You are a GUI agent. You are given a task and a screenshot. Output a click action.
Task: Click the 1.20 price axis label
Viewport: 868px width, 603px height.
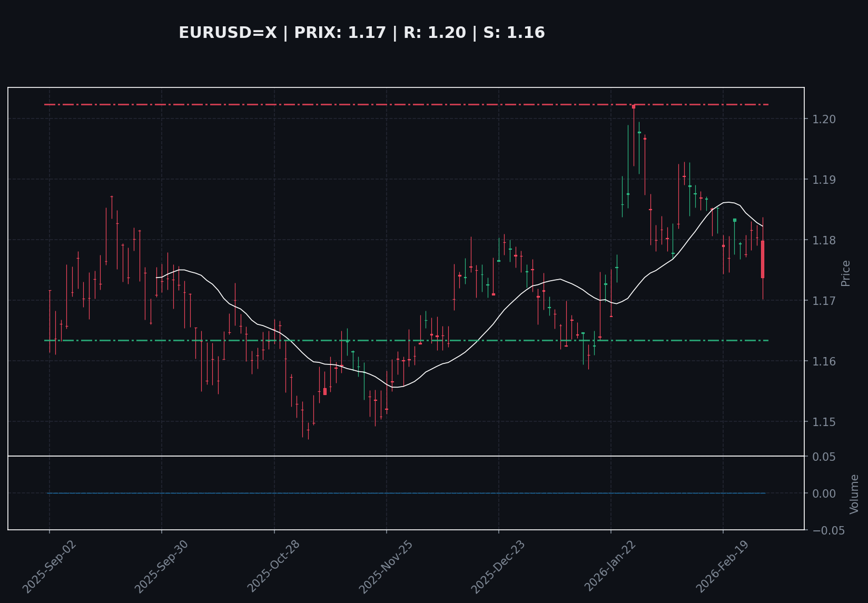tap(822, 119)
